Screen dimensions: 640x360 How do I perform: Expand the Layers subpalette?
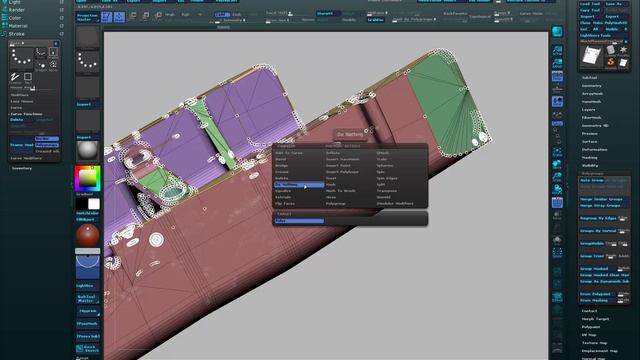point(589,109)
